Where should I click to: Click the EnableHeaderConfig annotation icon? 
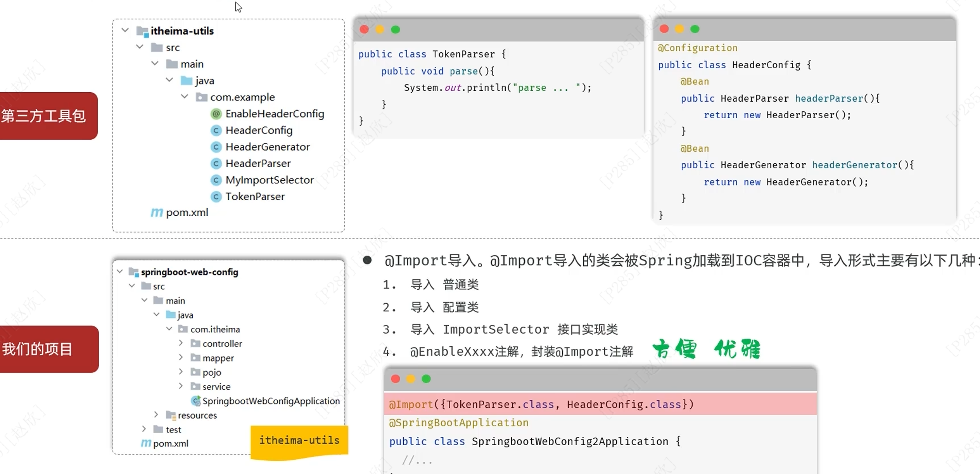[216, 114]
